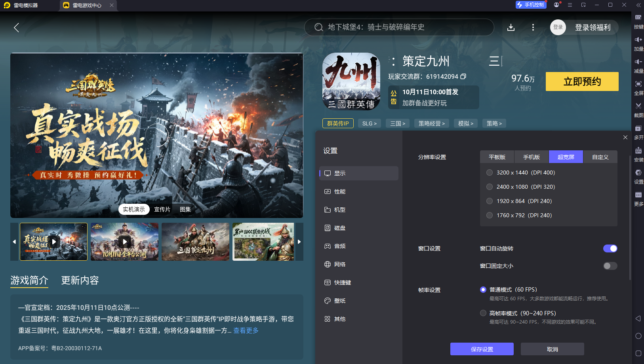Click the volume up (加量) icon
644x364 pixels.
point(638,40)
